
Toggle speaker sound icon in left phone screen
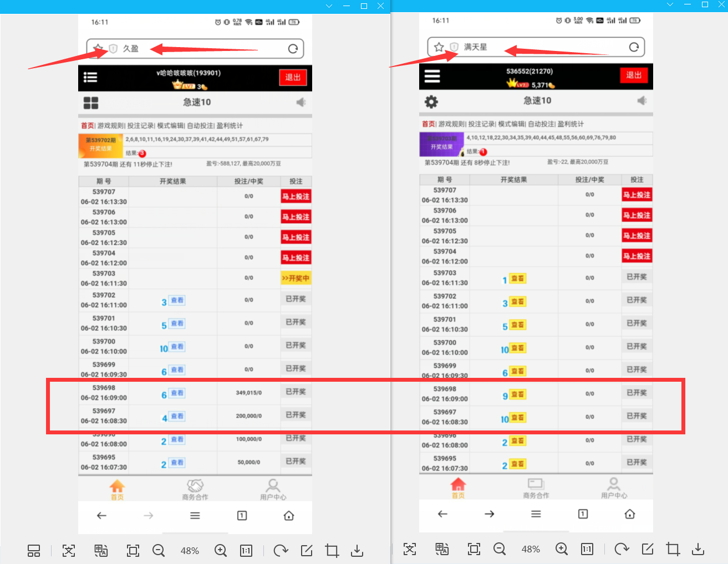click(x=301, y=102)
